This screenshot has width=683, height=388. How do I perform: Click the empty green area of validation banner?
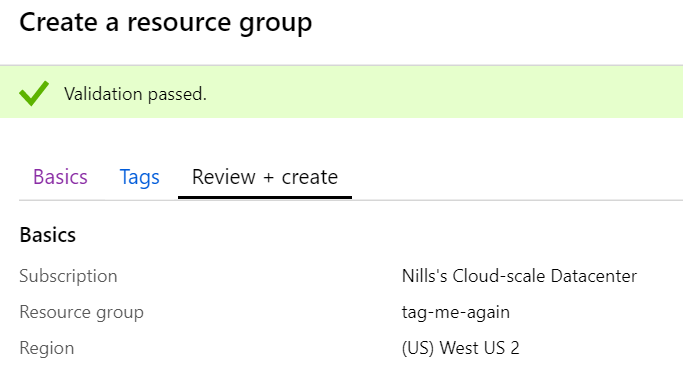pos(444,92)
